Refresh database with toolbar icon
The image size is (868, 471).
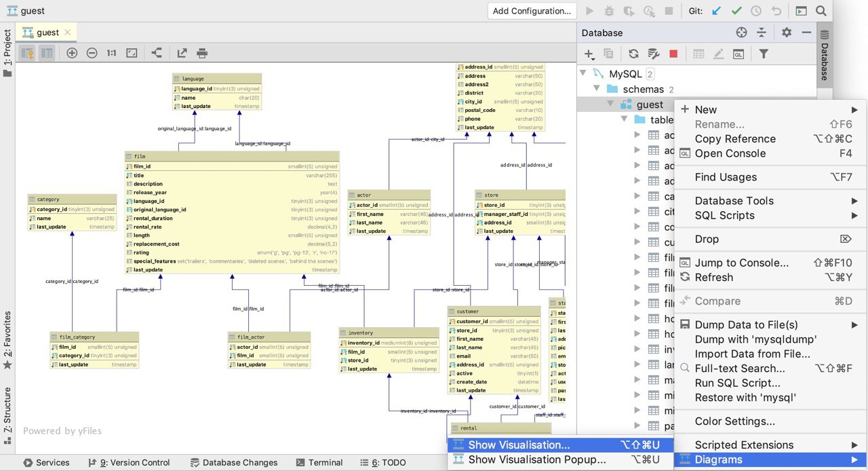[x=633, y=54]
